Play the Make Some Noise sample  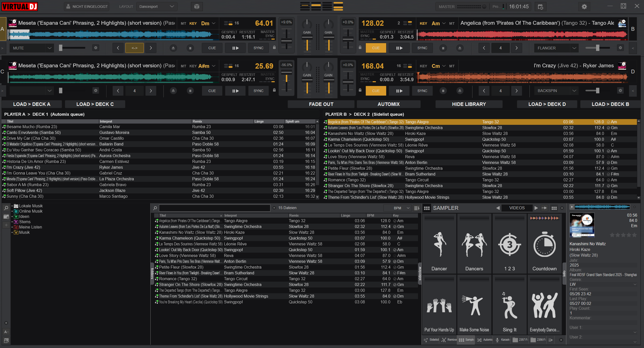(x=474, y=305)
